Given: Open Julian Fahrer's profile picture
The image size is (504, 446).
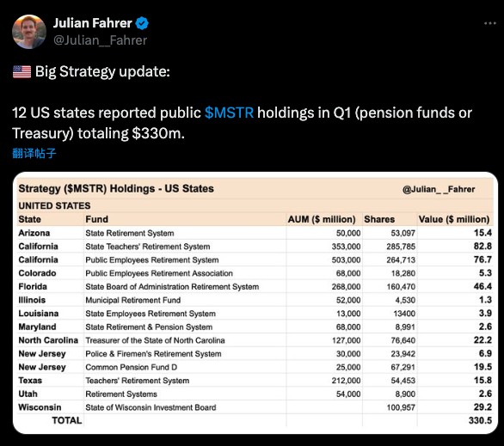Looking at the screenshot, I should 29,32.
